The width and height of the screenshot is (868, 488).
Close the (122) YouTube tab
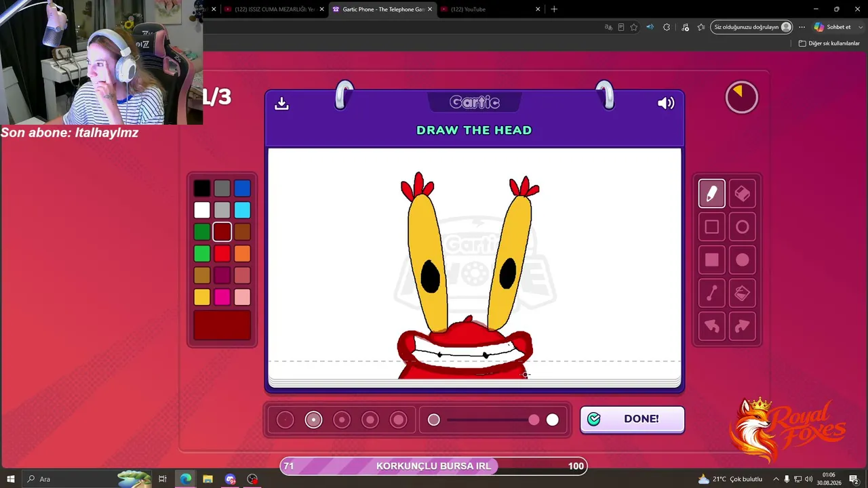click(x=538, y=9)
